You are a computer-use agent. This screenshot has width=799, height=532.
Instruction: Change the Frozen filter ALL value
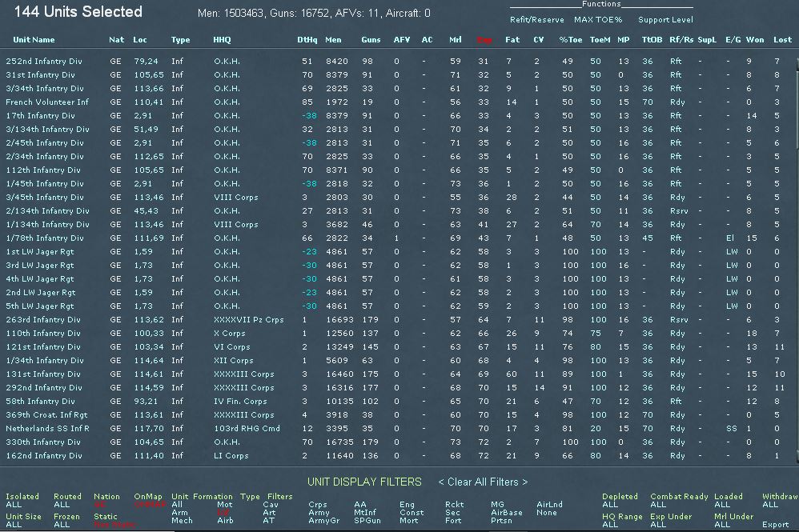[x=62, y=524]
